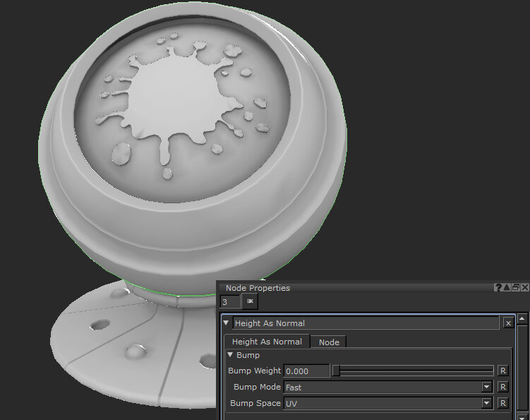Reset Bump Space with its R button
Viewport: 530px width, 420px height.
tap(502, 403)
